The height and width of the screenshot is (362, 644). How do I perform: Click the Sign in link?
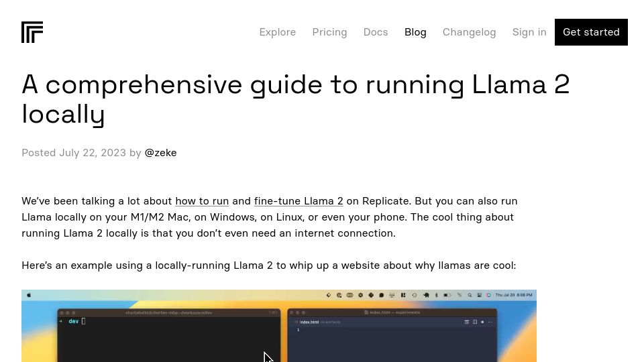pyautogui.click(x=529, y=32)
